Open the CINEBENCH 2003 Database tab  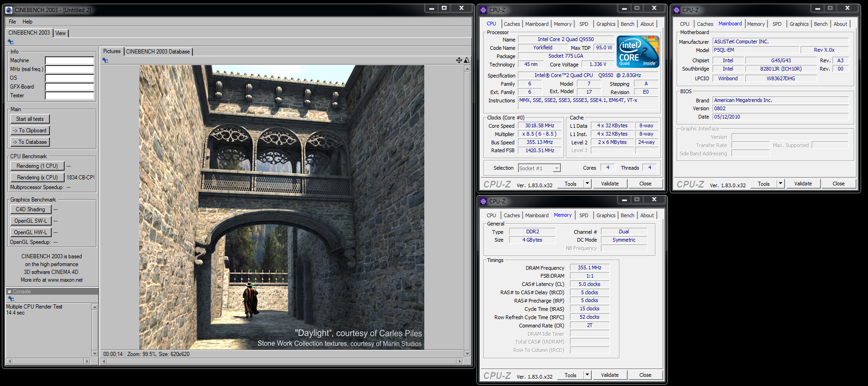[x=158, y=52]
